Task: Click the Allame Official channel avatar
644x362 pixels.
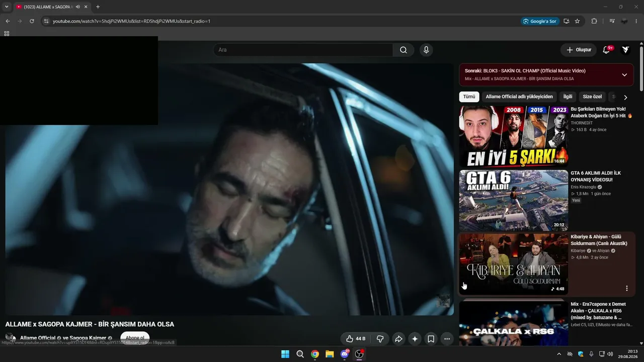Action: coord(10,338)
